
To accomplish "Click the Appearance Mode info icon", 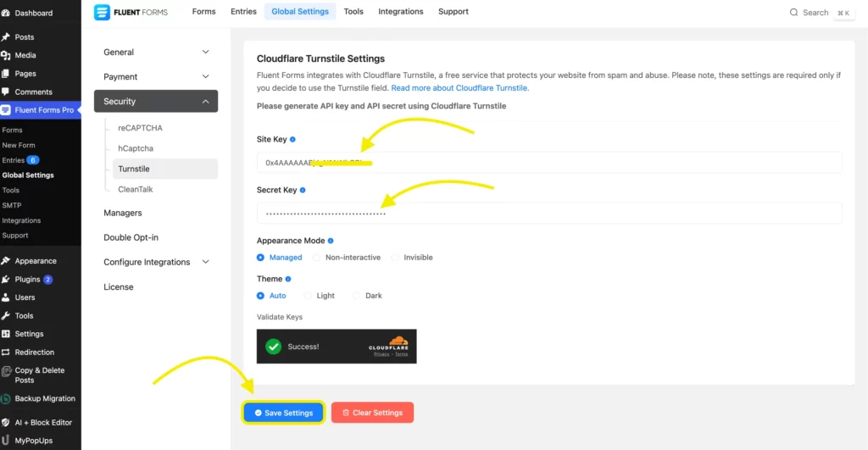I will (x=331, y=241).
